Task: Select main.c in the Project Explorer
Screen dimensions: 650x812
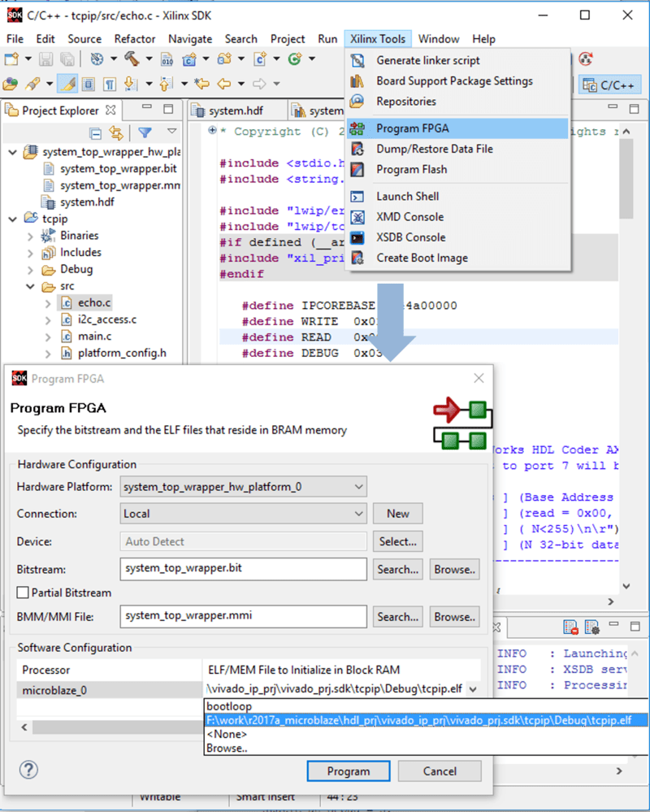Action: point(95,337)
